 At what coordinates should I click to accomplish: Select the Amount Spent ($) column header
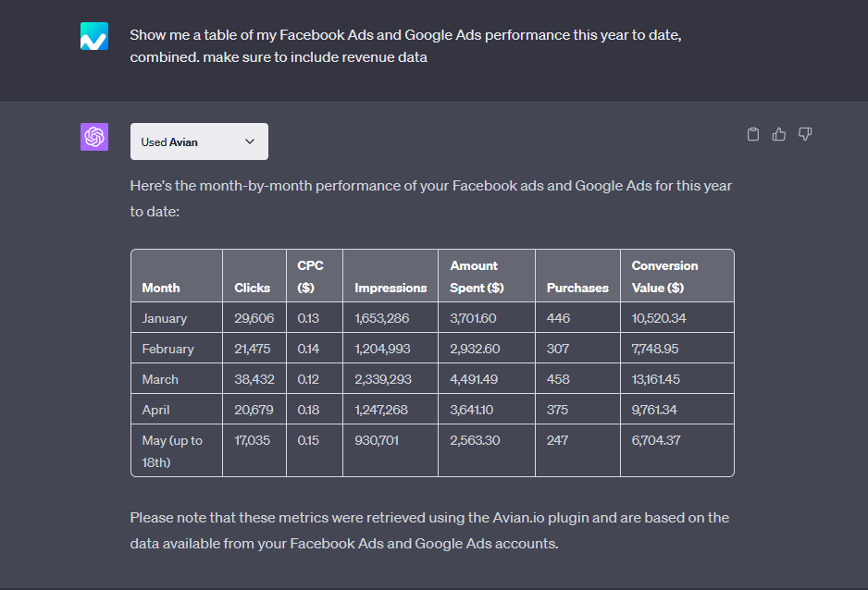(477, 277)
